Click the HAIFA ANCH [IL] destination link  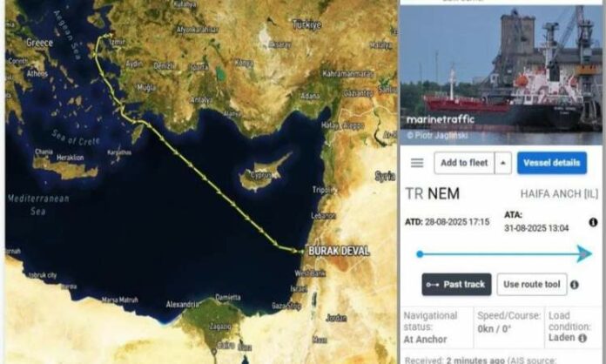(559, 193)
